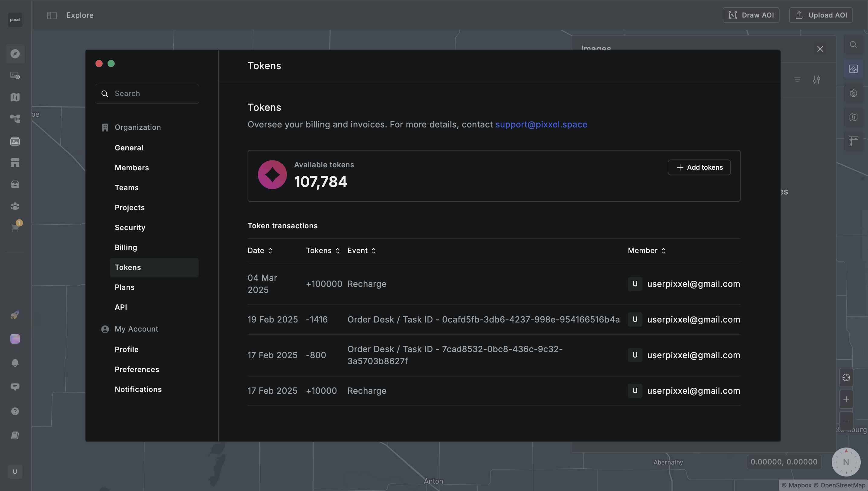Image resolution: width=868 pixels, height=491 pixels.
Task: Open the image gallery icon in left sidebar
Action: click(x=15, y=141)
